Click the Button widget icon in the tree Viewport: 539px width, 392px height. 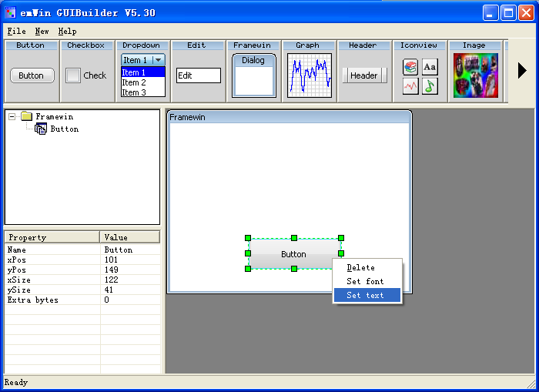pyautogui.click(x=41, y=129)
